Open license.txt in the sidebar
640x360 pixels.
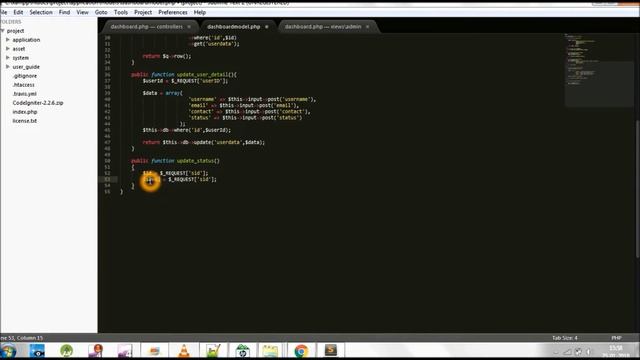click(x=24, y=121)
